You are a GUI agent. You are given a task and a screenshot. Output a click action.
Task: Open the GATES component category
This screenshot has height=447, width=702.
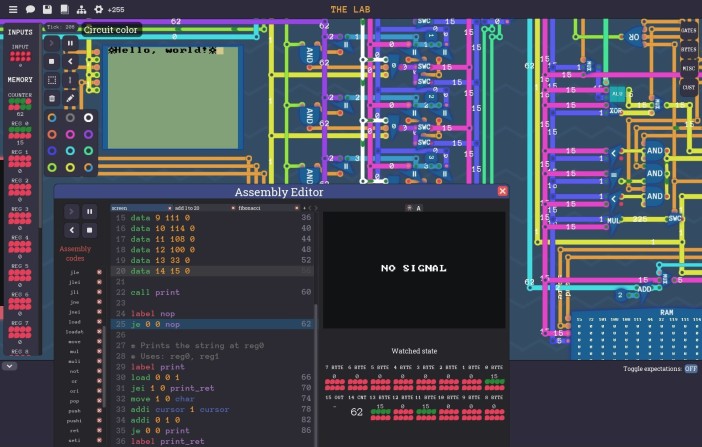coord(688,30)
